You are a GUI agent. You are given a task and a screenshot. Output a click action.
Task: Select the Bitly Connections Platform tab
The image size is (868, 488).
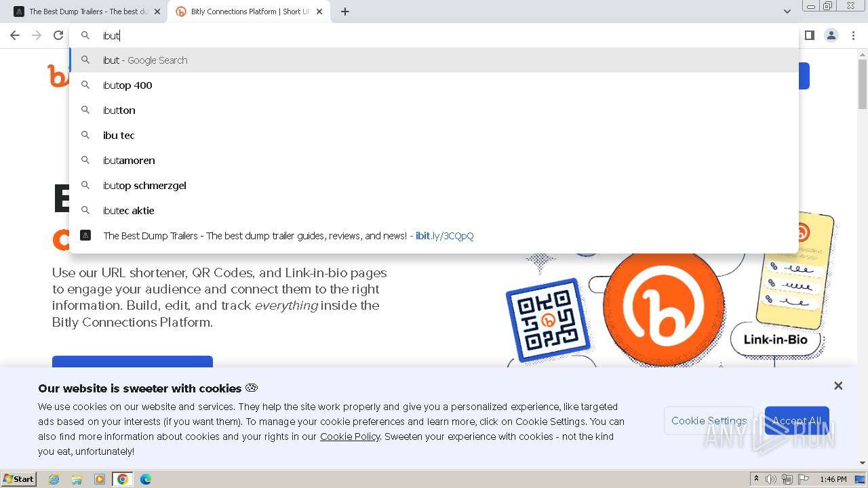(249, 12)
